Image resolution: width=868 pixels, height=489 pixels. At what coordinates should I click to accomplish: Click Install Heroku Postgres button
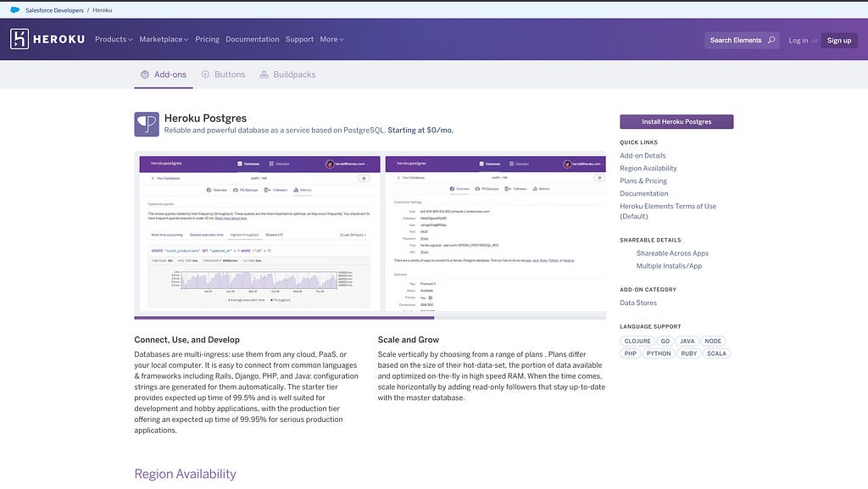pos(676,122)
